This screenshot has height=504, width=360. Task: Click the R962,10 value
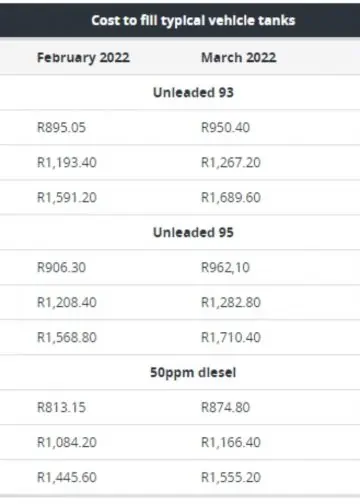tap(225, 267)
